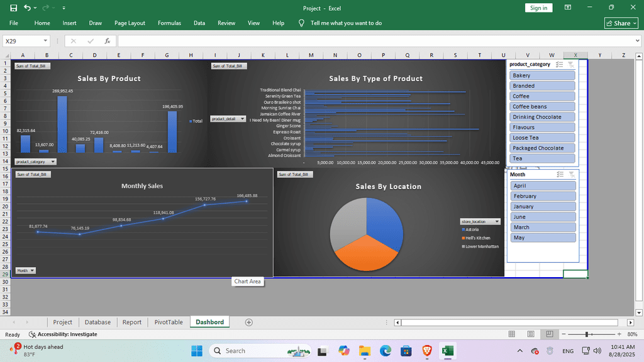Click the Sign in button

pyautogui.click(x=538, y=8)
